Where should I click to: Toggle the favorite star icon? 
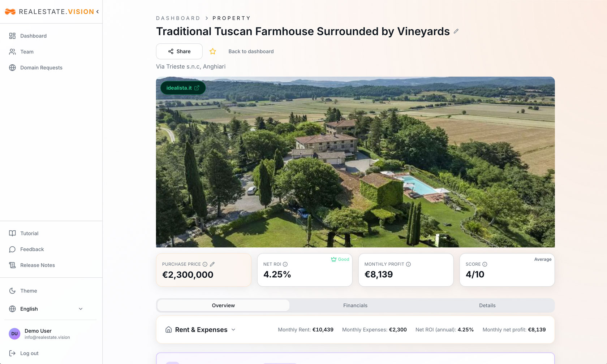(213, 52)
